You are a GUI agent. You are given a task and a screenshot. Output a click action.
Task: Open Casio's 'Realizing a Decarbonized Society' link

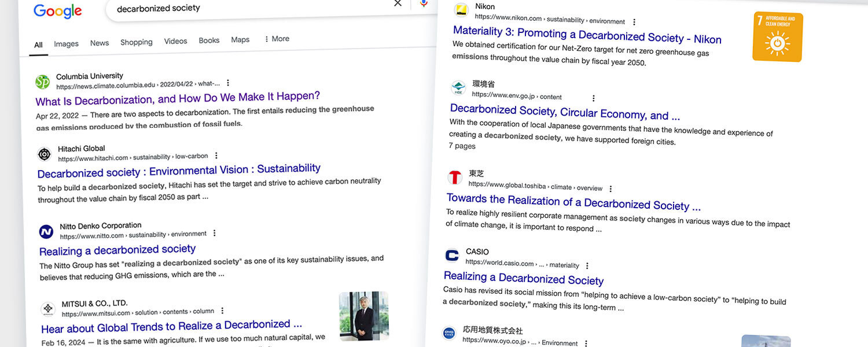[524, 278]
